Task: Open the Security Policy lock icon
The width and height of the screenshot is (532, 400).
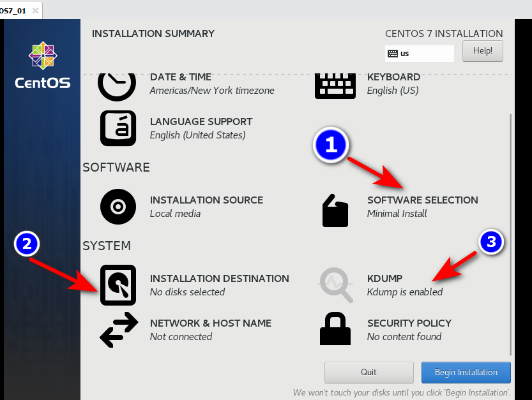Action: coord(335,329)
